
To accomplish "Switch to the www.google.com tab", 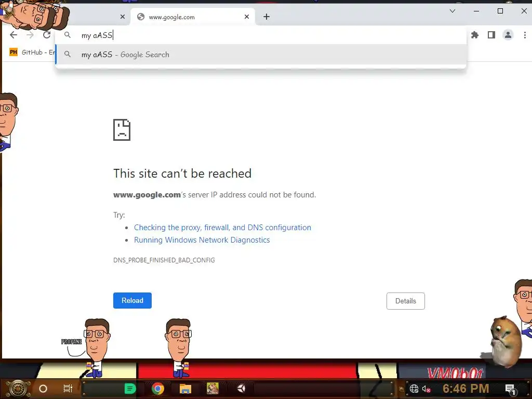I will click(193, 17).
